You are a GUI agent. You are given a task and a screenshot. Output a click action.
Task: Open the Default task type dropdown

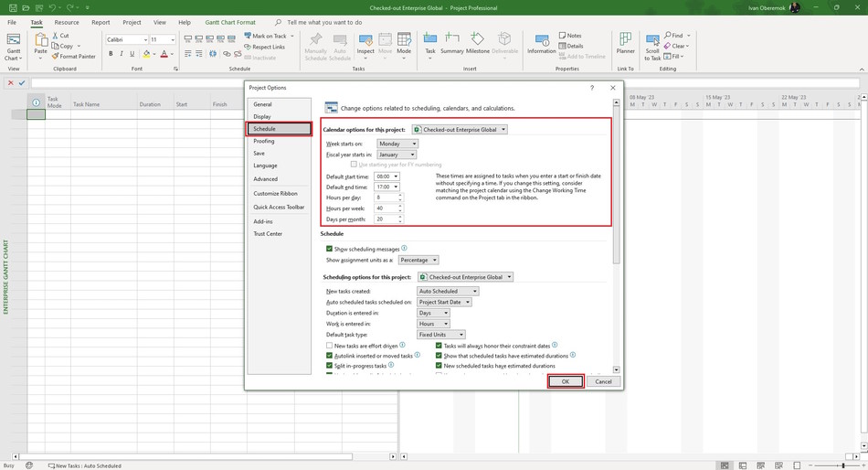tap(441, 334)
